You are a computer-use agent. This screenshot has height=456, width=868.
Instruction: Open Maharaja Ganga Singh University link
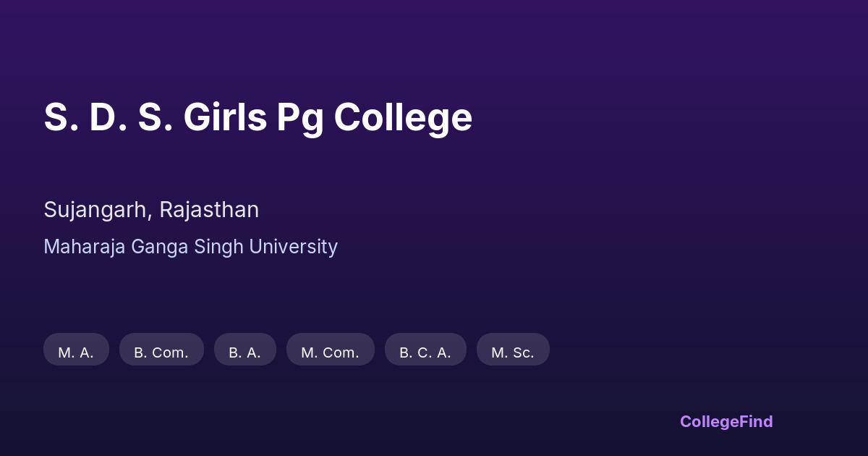[190, 247]
